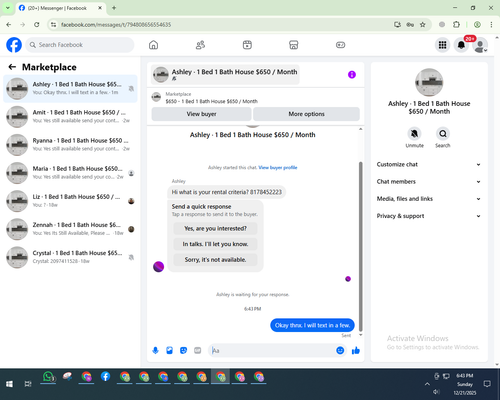Open the Windows notification center icon
This screenshot has height=400, width=500.
pyautogui.click(x=487, y=384)
